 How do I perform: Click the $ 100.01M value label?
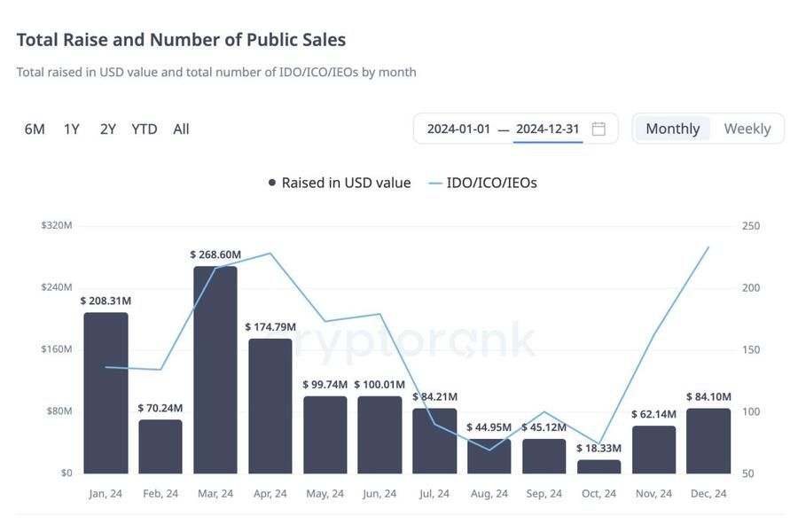pos(379,384)
